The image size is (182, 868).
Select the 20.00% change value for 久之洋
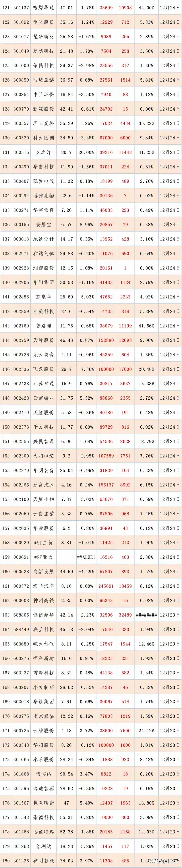coord(86,152)
